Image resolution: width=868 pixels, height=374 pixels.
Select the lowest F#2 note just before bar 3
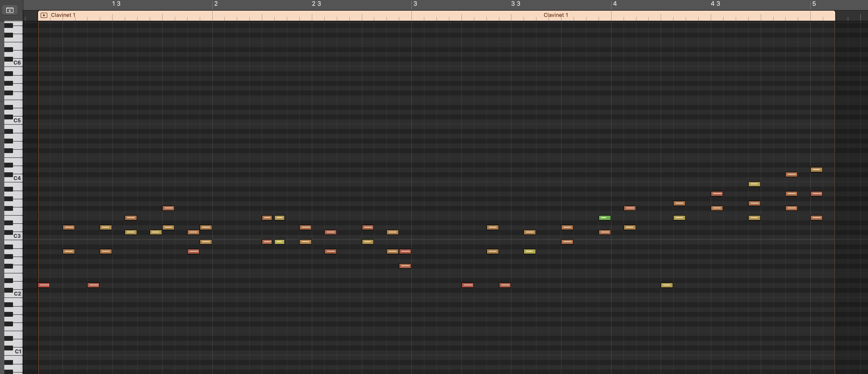coord(405,266)
